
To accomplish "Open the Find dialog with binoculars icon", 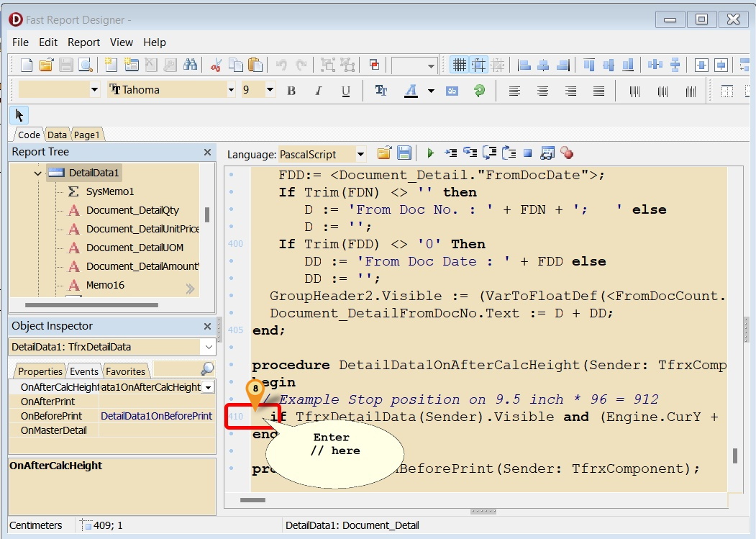I will (191, 64).
